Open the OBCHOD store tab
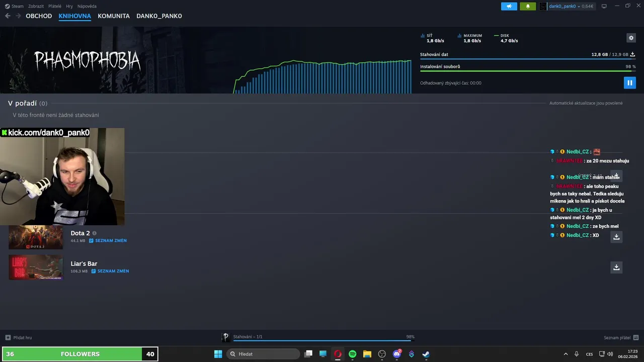The width and height of the screenshot is (644, 362). tap(39, 16)
